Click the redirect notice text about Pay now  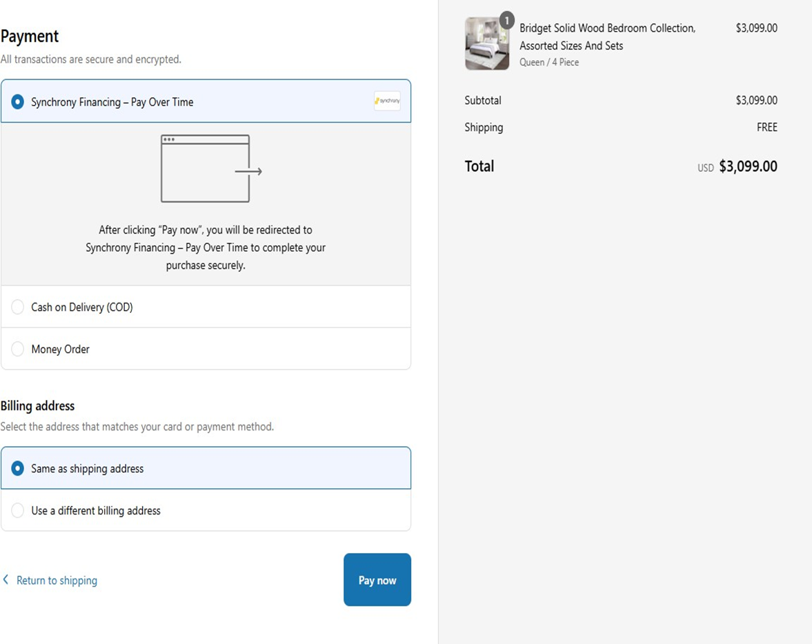pyautogui.click(x=206, y=248)
